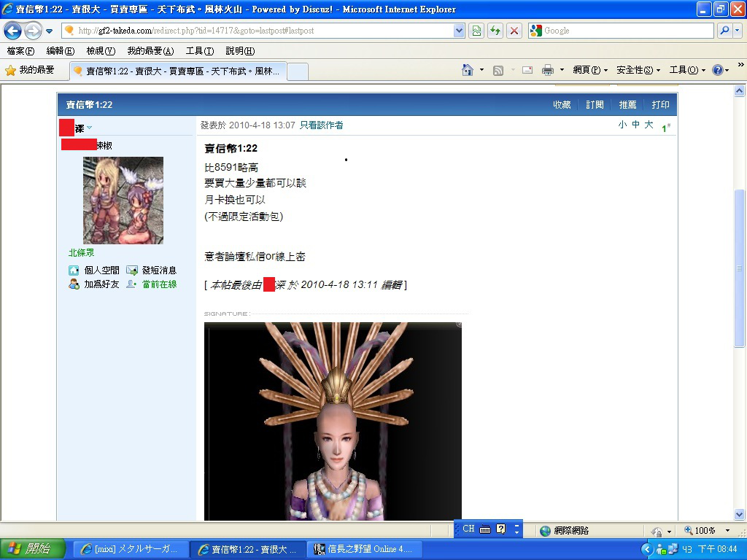Open the 網頁(P) command bar menu
Screen dimensions: 747x560
pyautogui.click(x=589, y=70)
